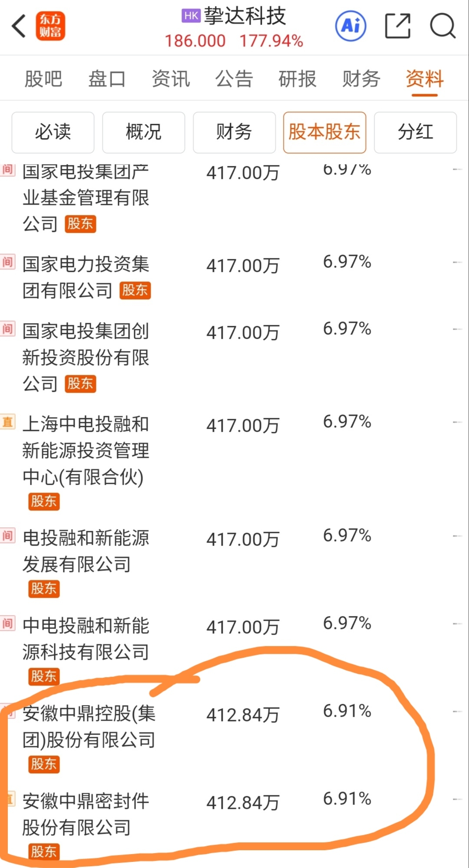Tap the stock price 186.000 header
469x868 pixels.
click(x=195, y=41)
